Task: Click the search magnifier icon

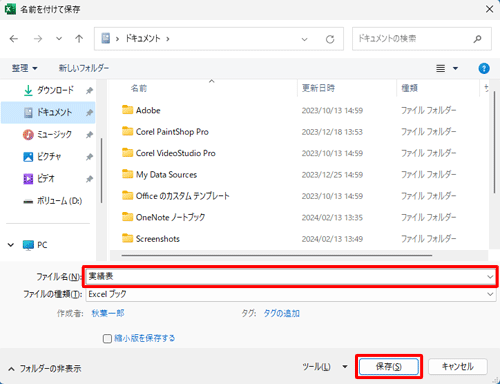Action: [478, 39]
